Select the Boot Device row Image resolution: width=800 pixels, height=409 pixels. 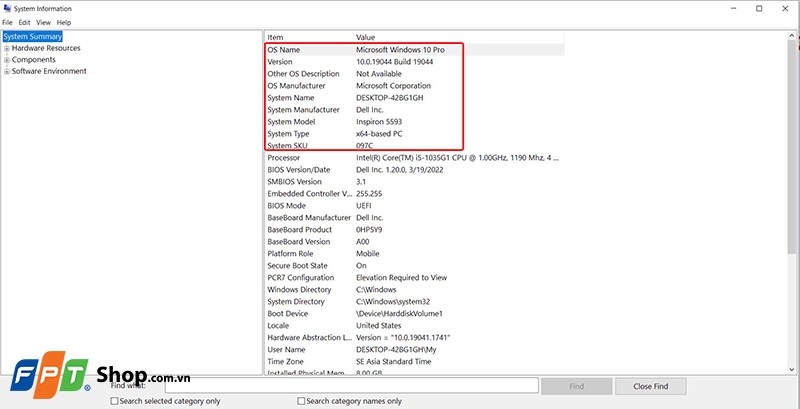coord(414,313)
